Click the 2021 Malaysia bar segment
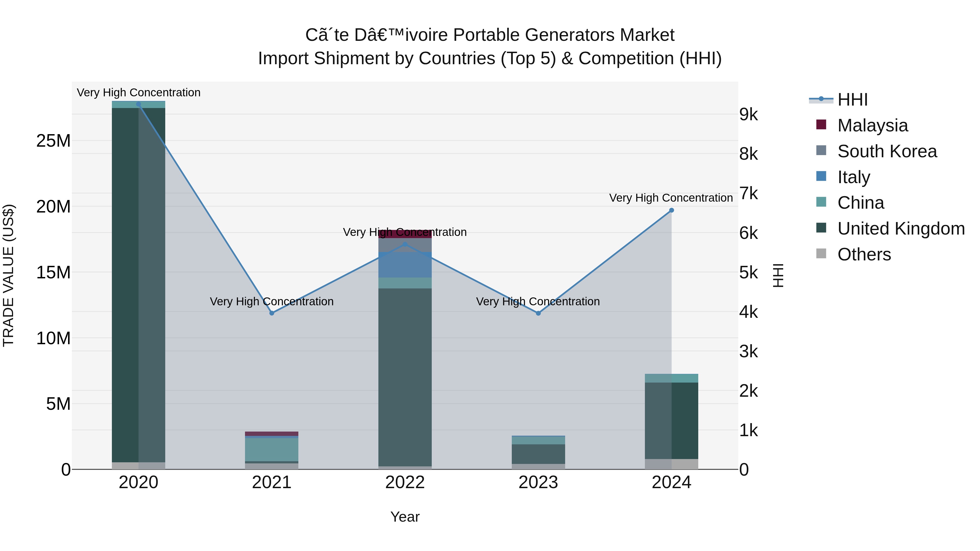The image size is (980, 551). tap(272, 434)
